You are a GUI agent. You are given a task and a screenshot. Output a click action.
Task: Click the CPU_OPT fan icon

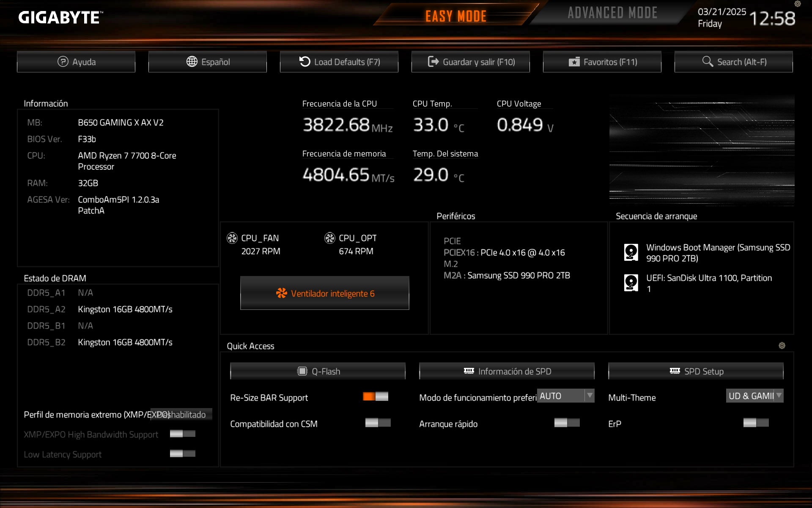[x=330, y=238]
